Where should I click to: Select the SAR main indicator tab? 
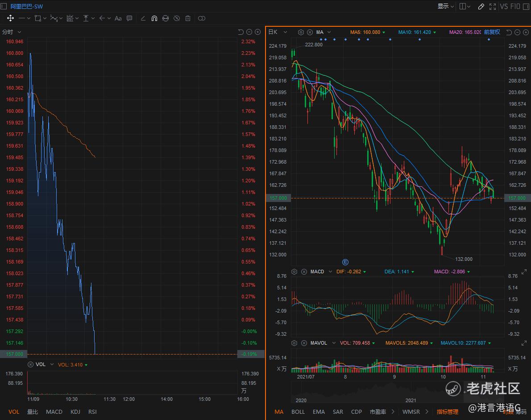coord(338,412)
